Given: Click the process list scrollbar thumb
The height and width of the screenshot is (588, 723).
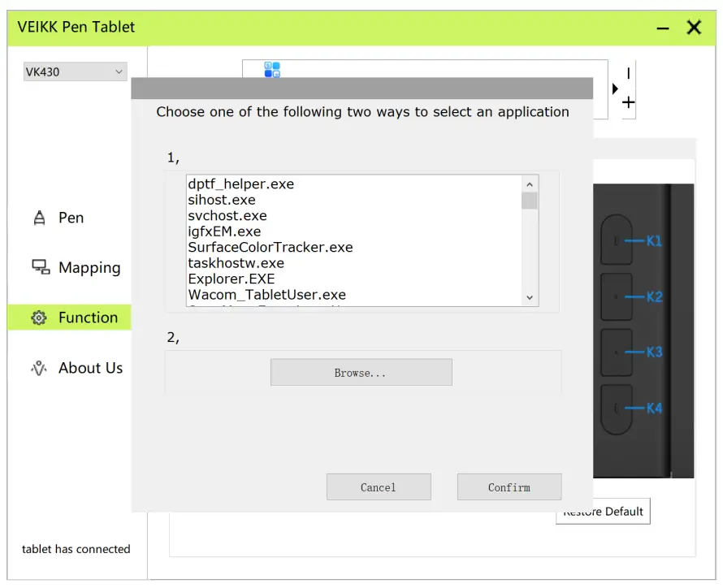Looking at the screenshot, I should point(530,201).
